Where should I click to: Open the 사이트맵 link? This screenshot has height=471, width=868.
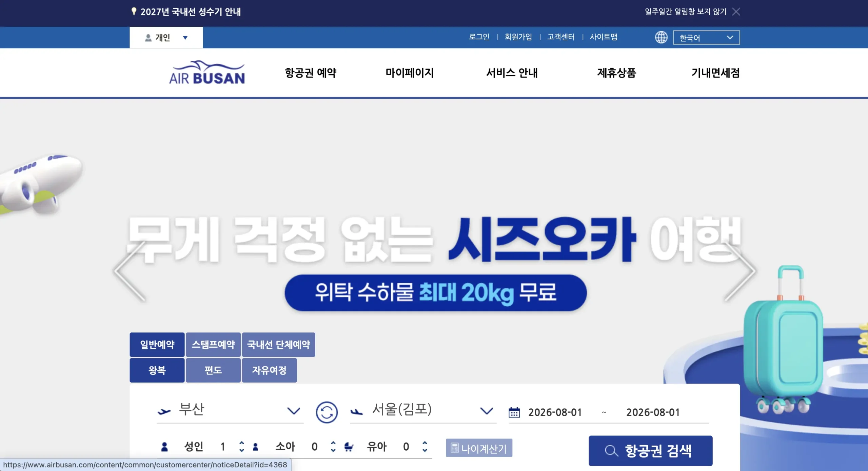[x=604, y=37]
